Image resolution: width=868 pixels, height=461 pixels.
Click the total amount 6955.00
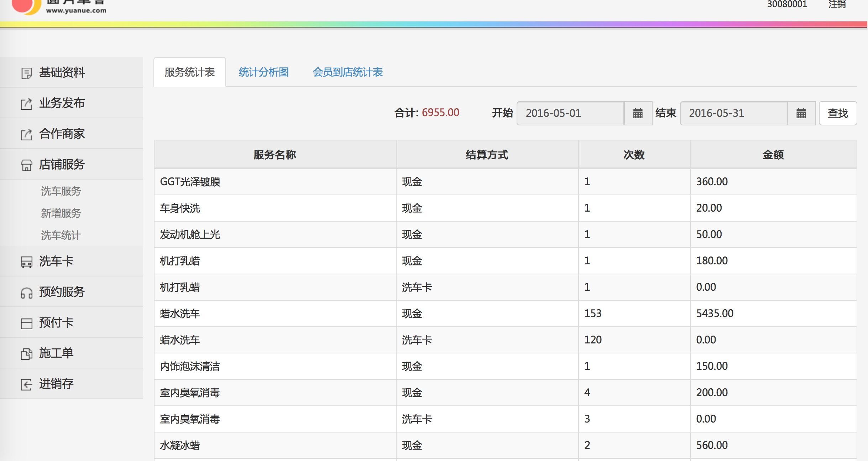click(x=440, y=113)
